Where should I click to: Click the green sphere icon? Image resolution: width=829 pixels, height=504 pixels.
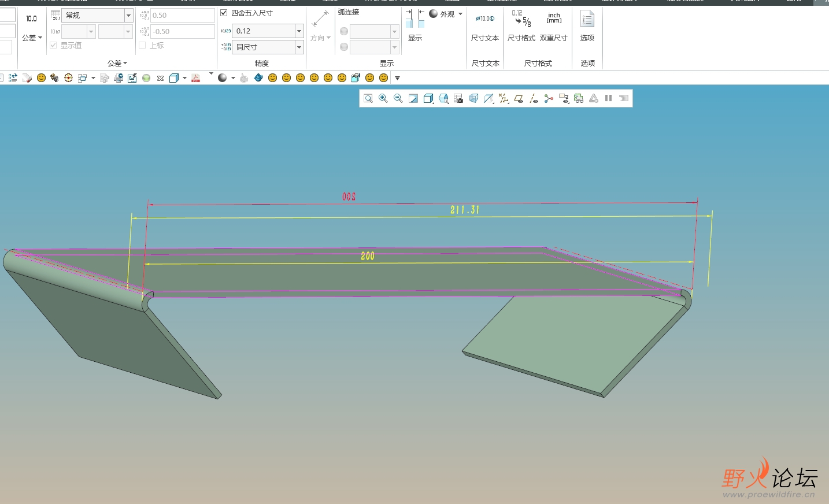(146, 78)
